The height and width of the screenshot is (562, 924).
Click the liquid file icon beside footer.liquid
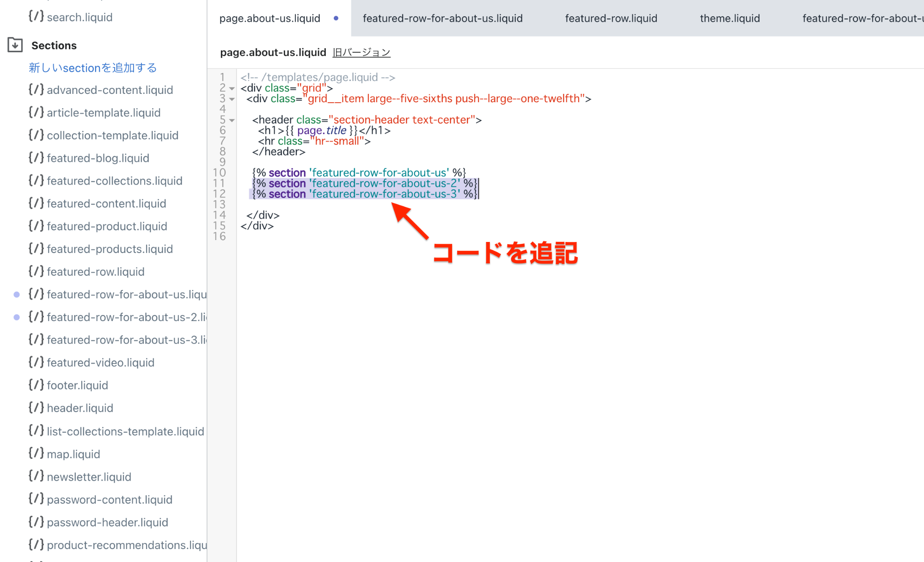[x=36, y=385]
